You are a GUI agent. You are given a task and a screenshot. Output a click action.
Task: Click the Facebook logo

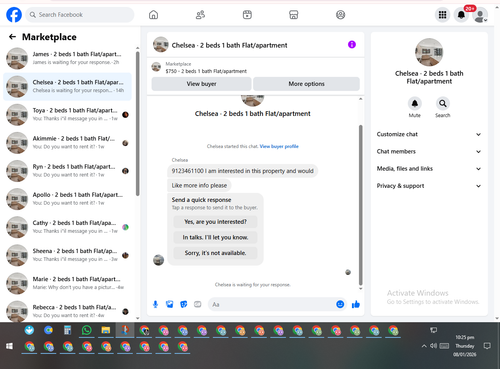(14, 15)
